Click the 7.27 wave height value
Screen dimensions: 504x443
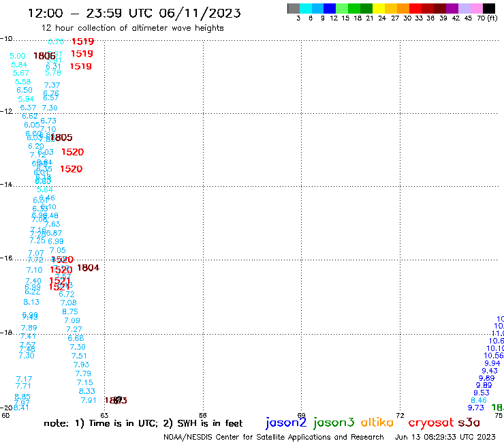(x=74, y=329)
